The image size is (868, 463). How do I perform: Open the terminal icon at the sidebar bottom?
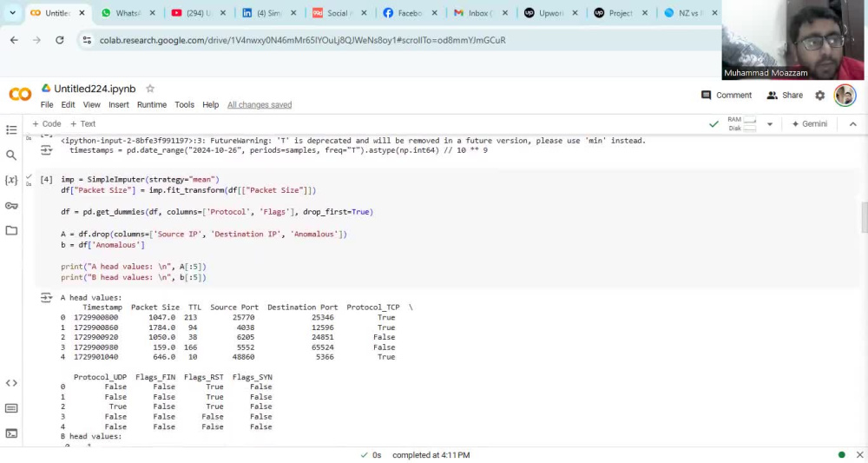11,433
